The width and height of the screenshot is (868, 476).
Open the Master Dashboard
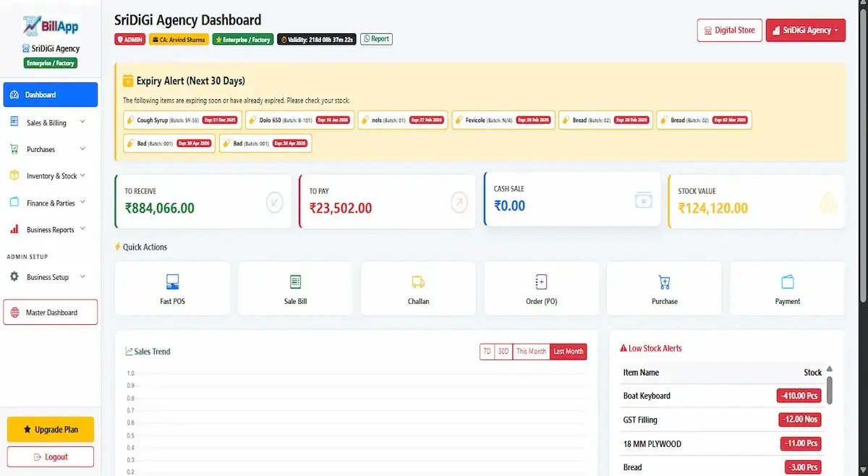click(x=51, y=313)
